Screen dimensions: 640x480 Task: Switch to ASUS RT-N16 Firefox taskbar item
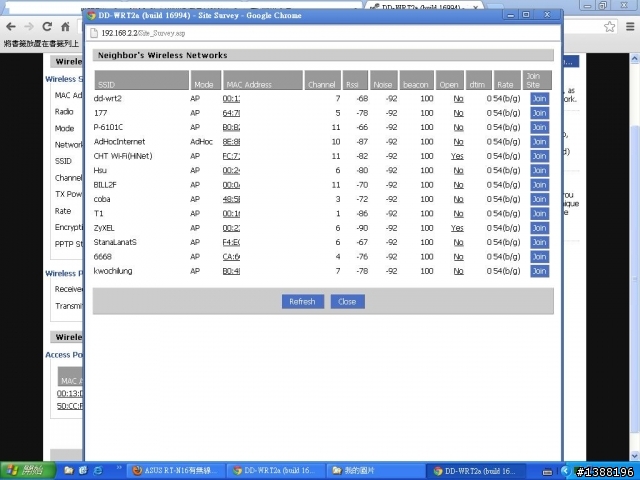point(176,471)
